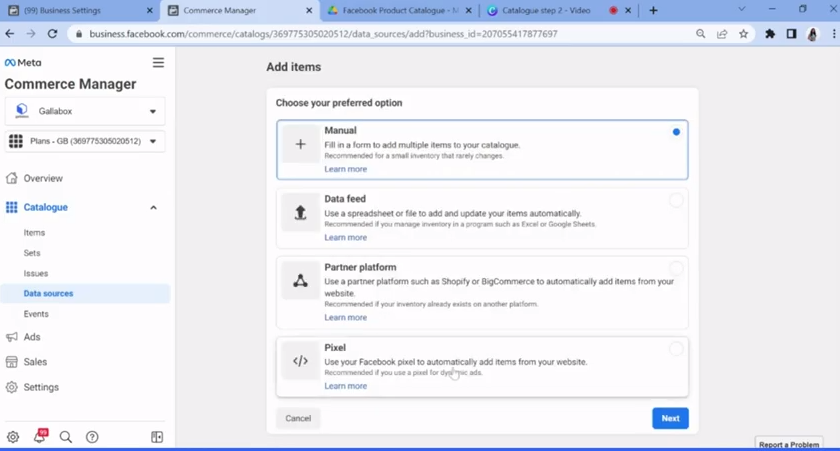
Task: Open the bottom-left gear settings icon
Action: point(13,437)
